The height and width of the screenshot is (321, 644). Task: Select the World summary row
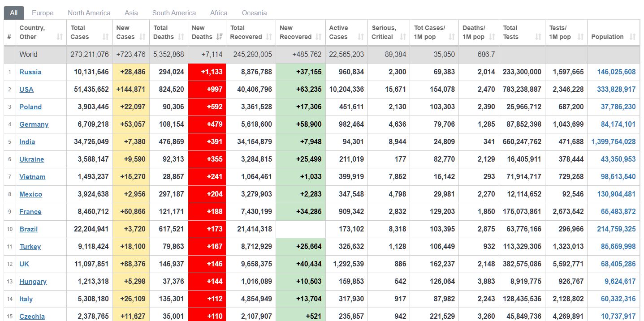(x=28, y=55)
